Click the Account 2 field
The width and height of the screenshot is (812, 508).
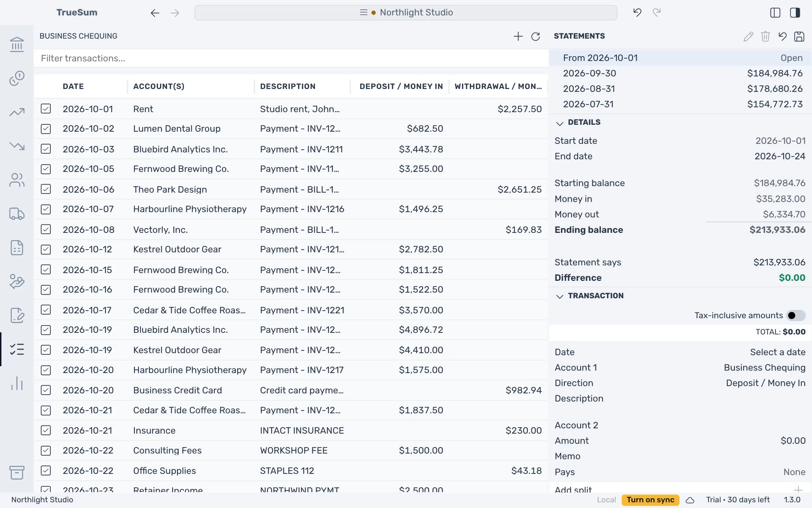point(680,425)
